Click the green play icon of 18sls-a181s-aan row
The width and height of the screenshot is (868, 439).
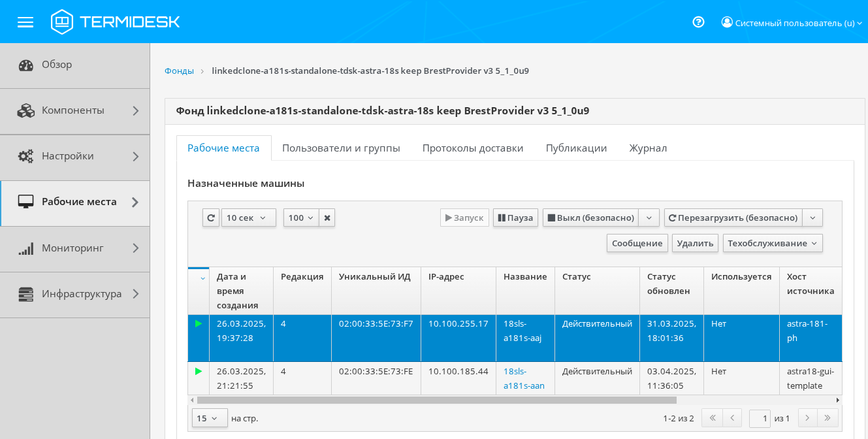(199, 371)
